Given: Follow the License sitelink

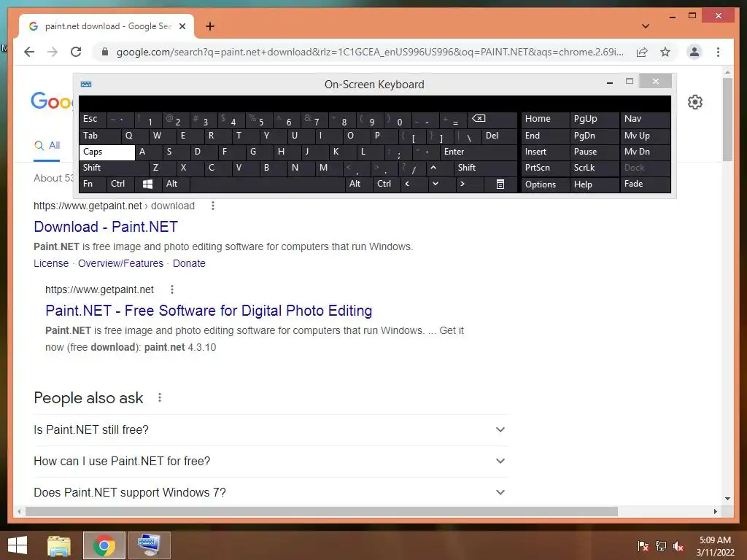Looking at the screenshot, I should click(51, 263).
